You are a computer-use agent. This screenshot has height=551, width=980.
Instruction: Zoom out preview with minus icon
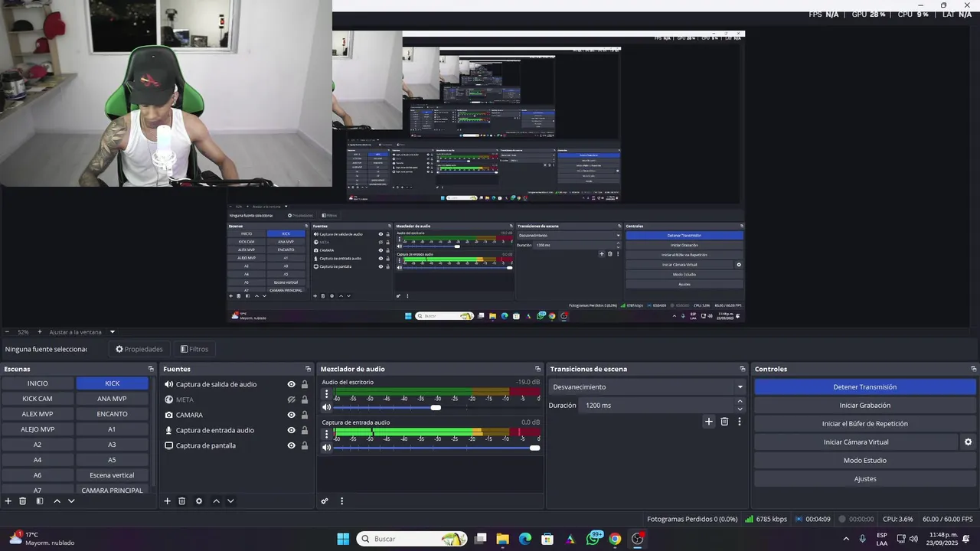point(7,332)
